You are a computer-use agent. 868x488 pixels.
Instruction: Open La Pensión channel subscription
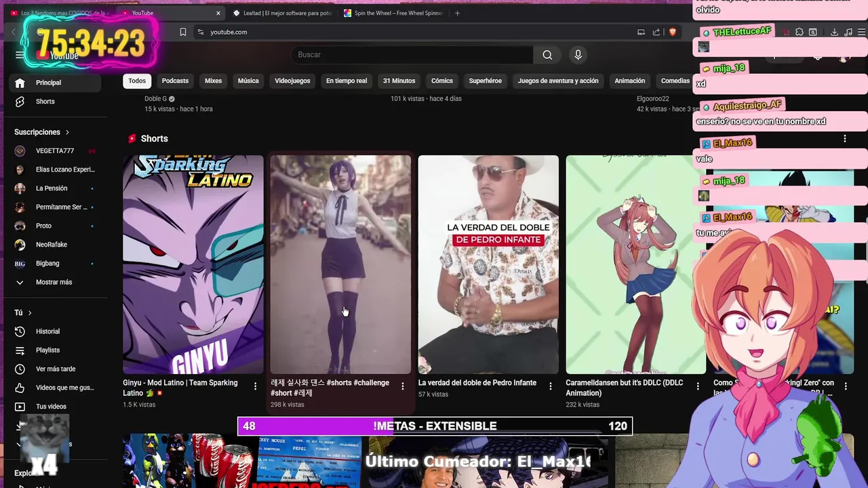[56, 188]
